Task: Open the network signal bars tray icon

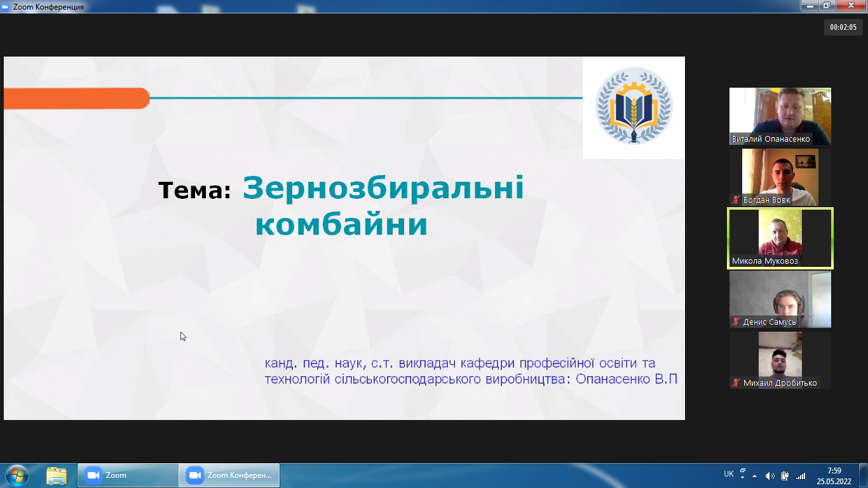Action: coord(801,476)
